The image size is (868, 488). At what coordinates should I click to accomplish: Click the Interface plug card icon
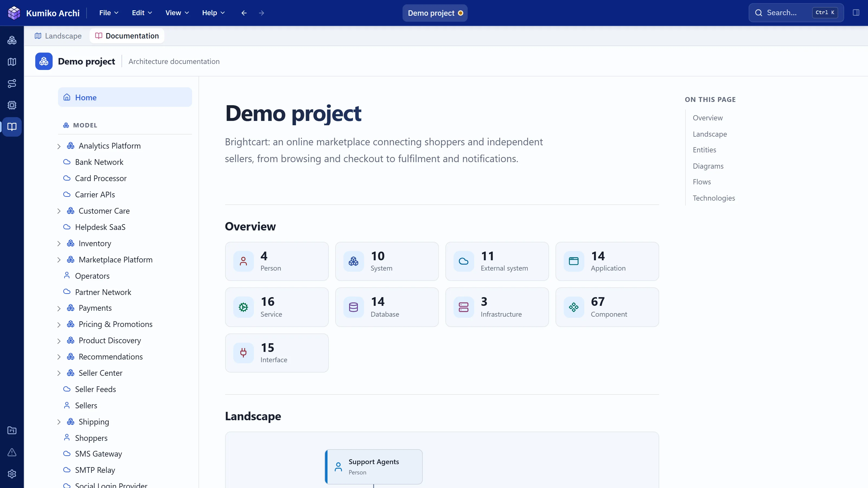tap(243, 353)
